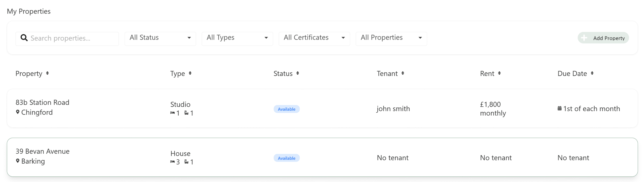This screenshot has width=644, height=182.
Task: Click the plus icon on Add Property
Action: pos(584,38)
